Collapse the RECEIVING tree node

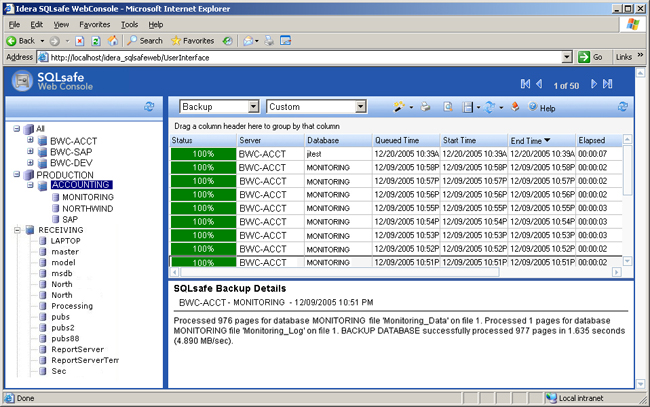(17, 230)
